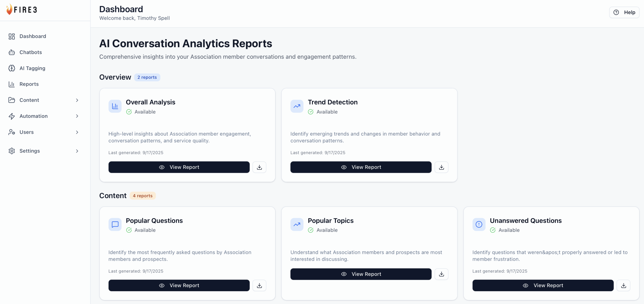Click the Content folder icon
Screen dimensions: 644x304
[12, 100]
